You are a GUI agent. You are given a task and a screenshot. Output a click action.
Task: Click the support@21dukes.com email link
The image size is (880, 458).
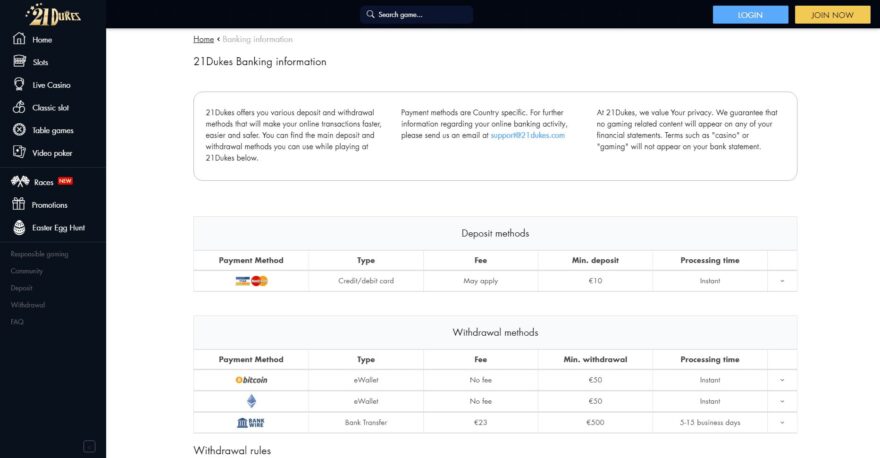[528, 135]
